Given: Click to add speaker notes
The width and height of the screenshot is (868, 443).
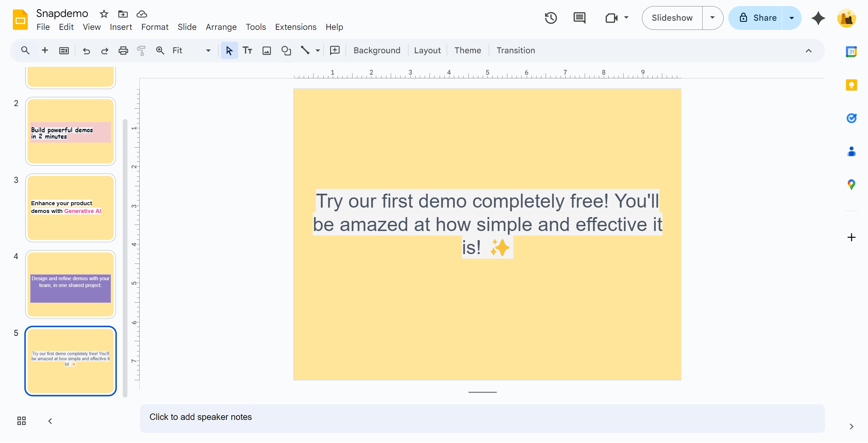Looking at the screenshot, I should point(482,418).
